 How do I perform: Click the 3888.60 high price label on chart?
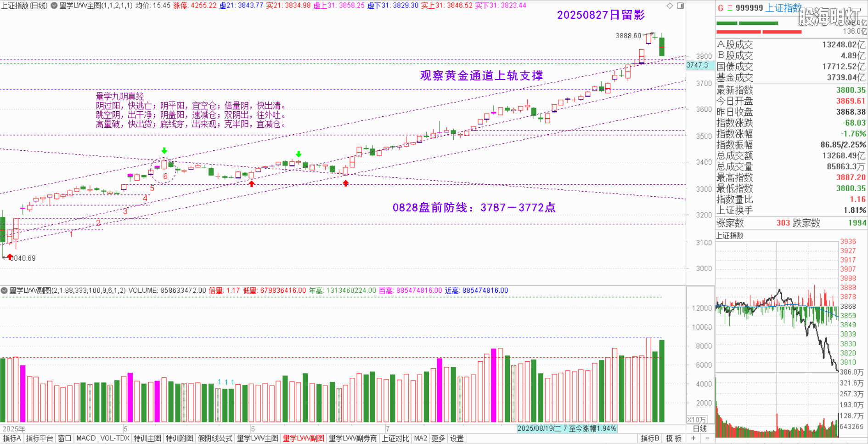(628, 35)
